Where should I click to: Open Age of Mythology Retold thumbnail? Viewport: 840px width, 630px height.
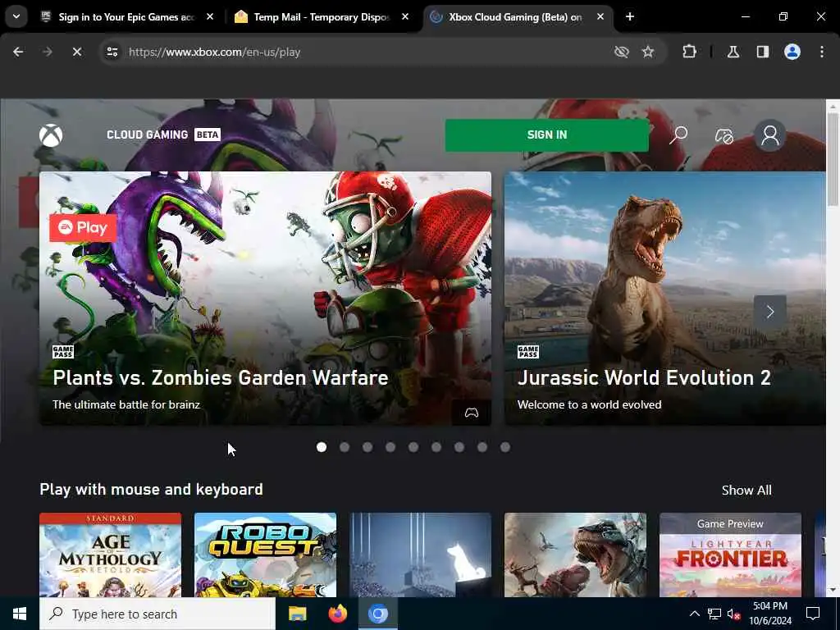[111, 555]
